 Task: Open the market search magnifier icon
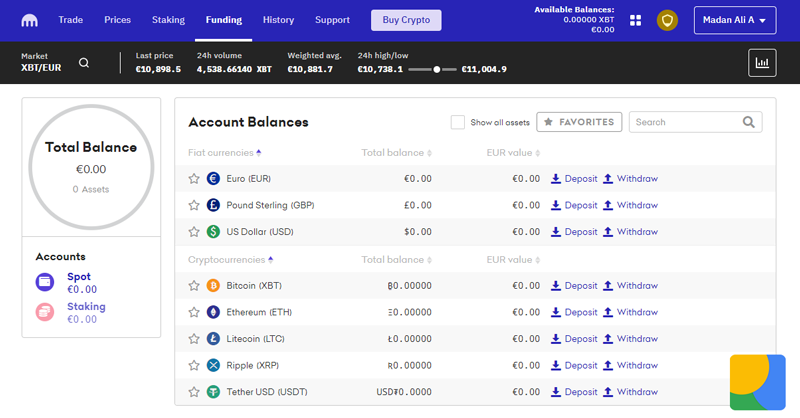pos(84,63)
